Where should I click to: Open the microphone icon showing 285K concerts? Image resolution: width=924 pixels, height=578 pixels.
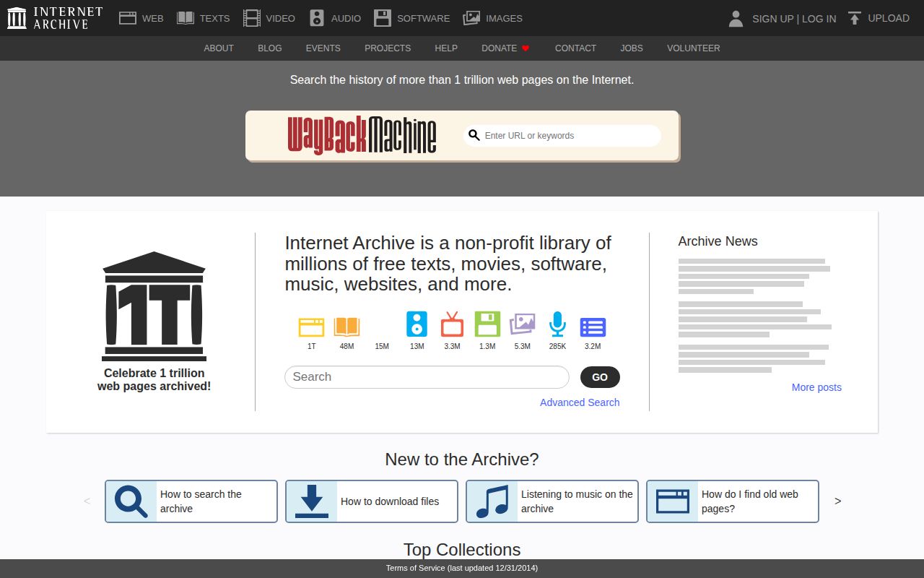(557, 326)
